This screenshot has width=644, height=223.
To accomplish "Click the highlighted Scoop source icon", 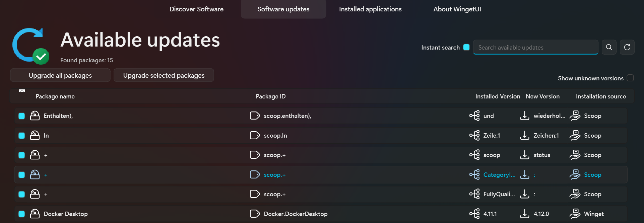I will [x=575, y=174].
